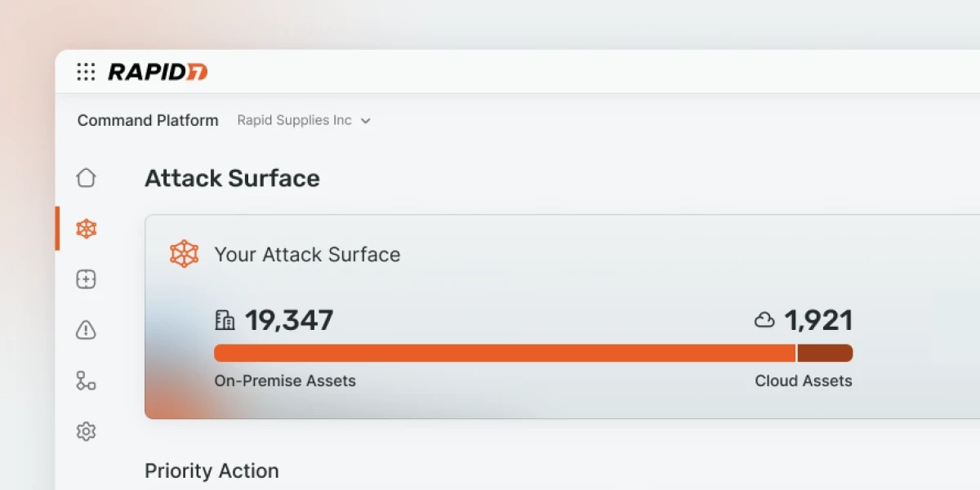This screenshot has height=490, width=980.
Task: Select the Attack Surface sidebar icon
Action: tap(86, 229)
